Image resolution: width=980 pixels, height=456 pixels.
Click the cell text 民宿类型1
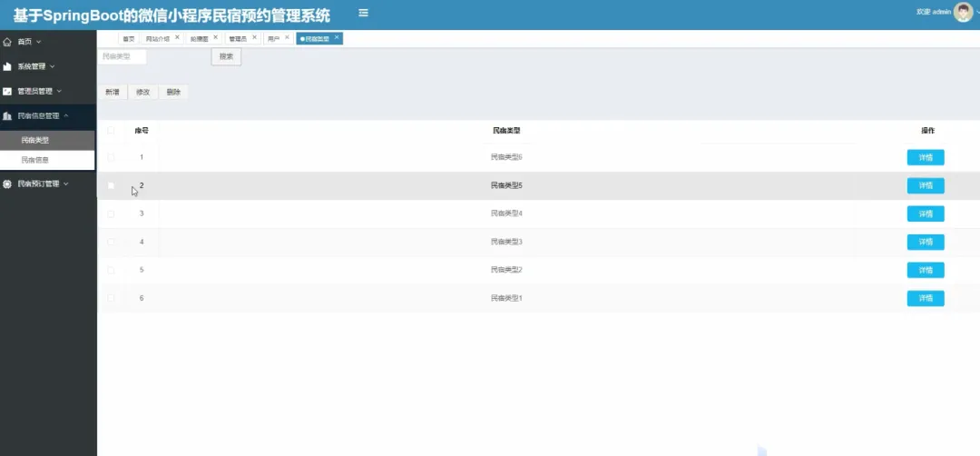tap(506, 298)
